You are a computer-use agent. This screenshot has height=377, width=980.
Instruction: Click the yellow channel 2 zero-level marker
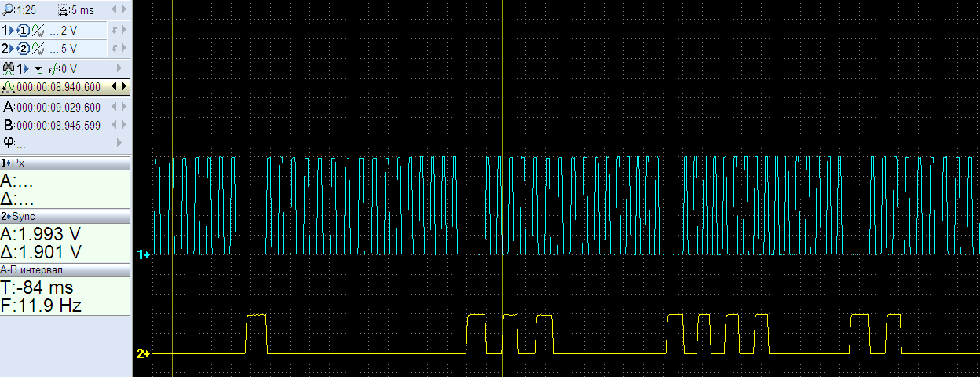142,353
